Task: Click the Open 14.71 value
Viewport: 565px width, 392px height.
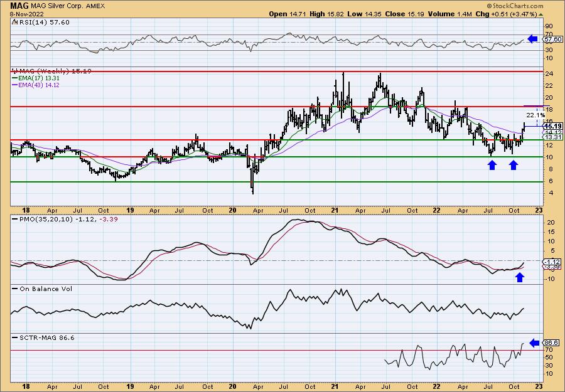Action: [x=288, y=14]
